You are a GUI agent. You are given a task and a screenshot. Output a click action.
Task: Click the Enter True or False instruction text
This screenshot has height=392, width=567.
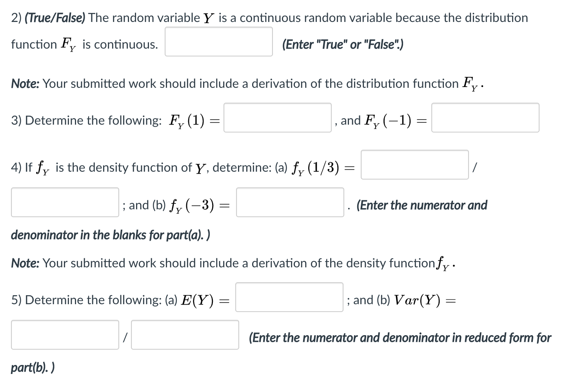[x=343, y=44]
